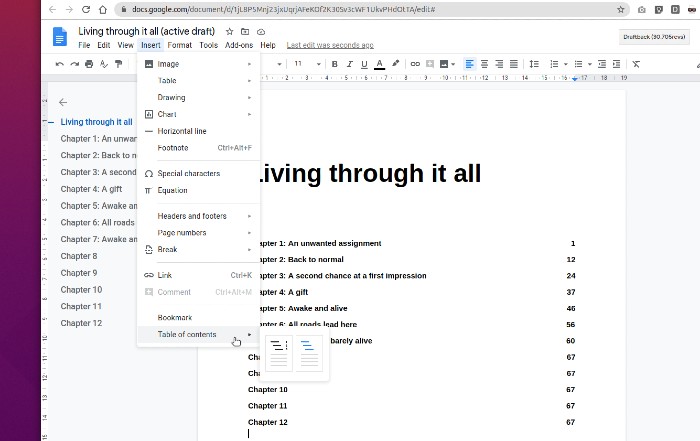Open the File menu
The image size is (700, 441).
(x=84, y=45)
